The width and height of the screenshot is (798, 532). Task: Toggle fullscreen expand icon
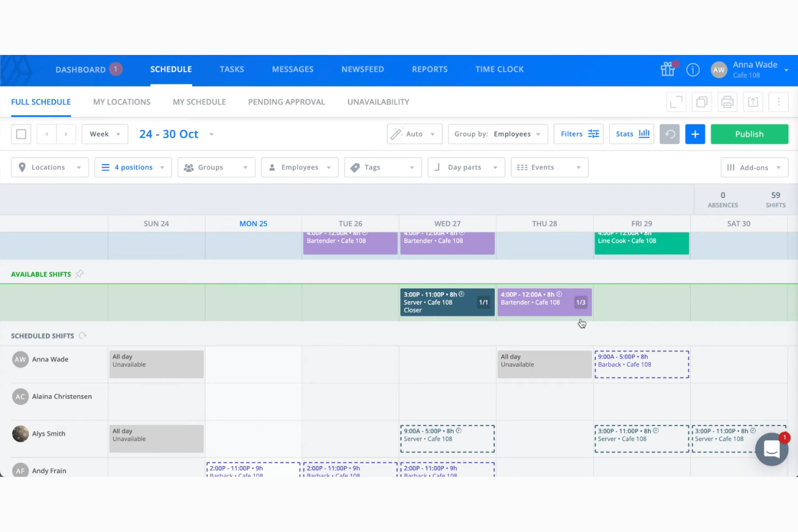point(676,102)
